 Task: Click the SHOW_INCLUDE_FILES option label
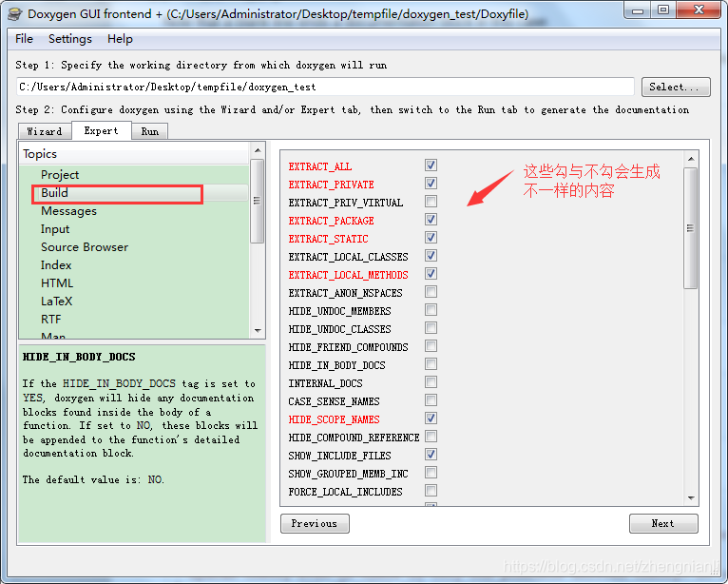(x=339, y=457)
